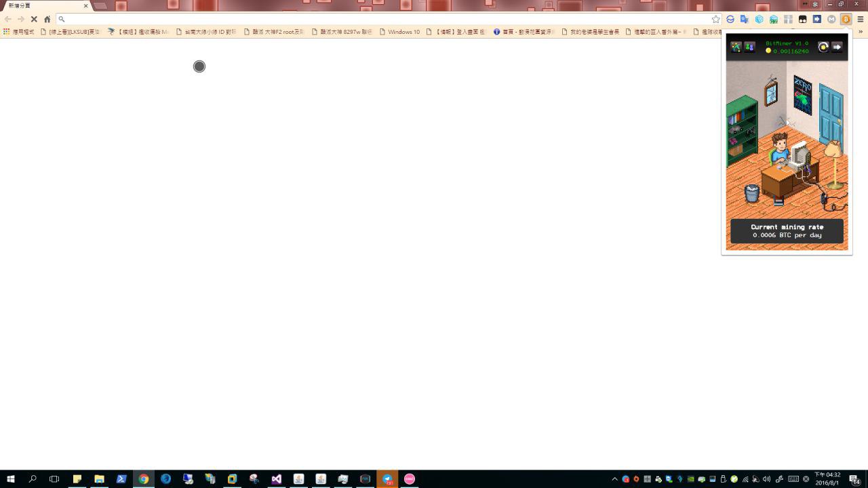Click the BitMiner coin refresh icon
Screen dimensions: 868x488
point(823,47)
